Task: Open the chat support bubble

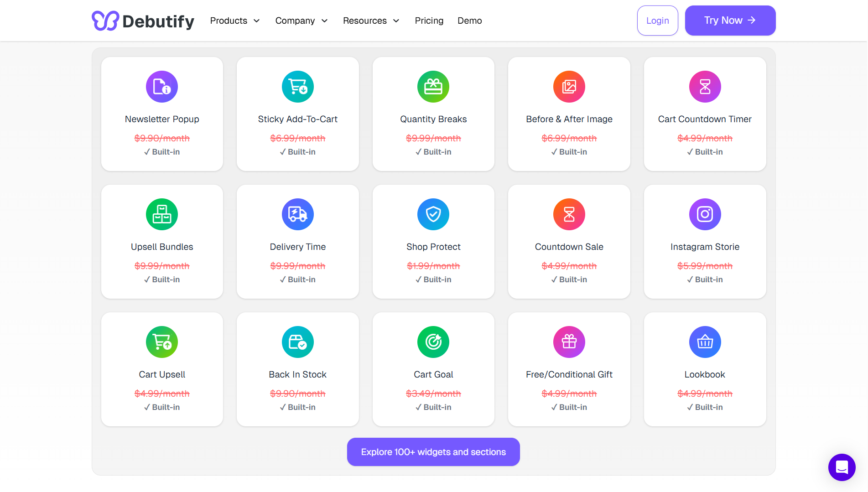Action: (842, 467)
